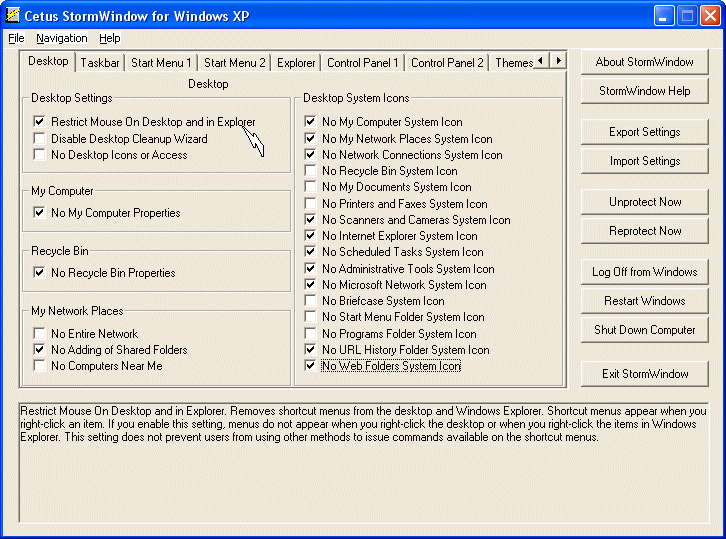Open the File menu
This screenshot has width=726, height=539.
(16, 38)
